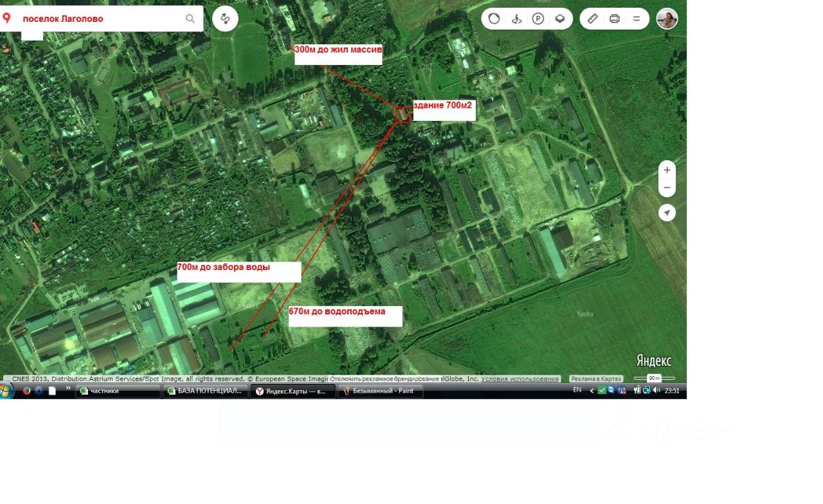This screenshot has height=504, width=823.
Task: Open the user profile avatar
Action: tap(667, 19)
